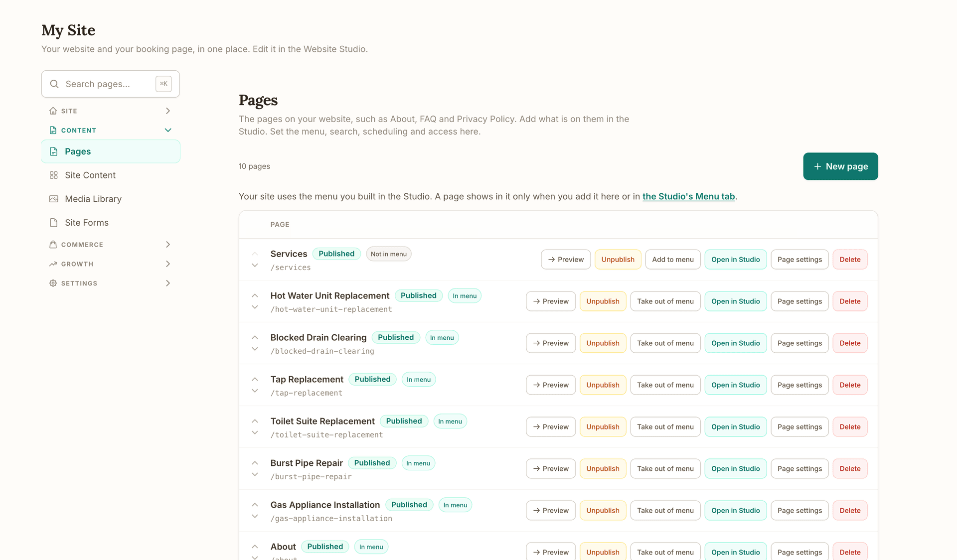The width and height of the screenshot is (957, 560).
Task: Add the Services page to menu
Action: (x=672, y=260)
